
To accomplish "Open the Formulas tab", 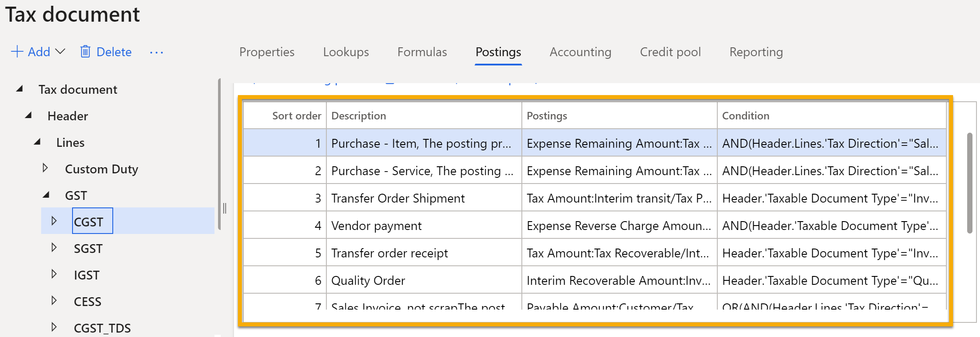I will pos(422,52).
